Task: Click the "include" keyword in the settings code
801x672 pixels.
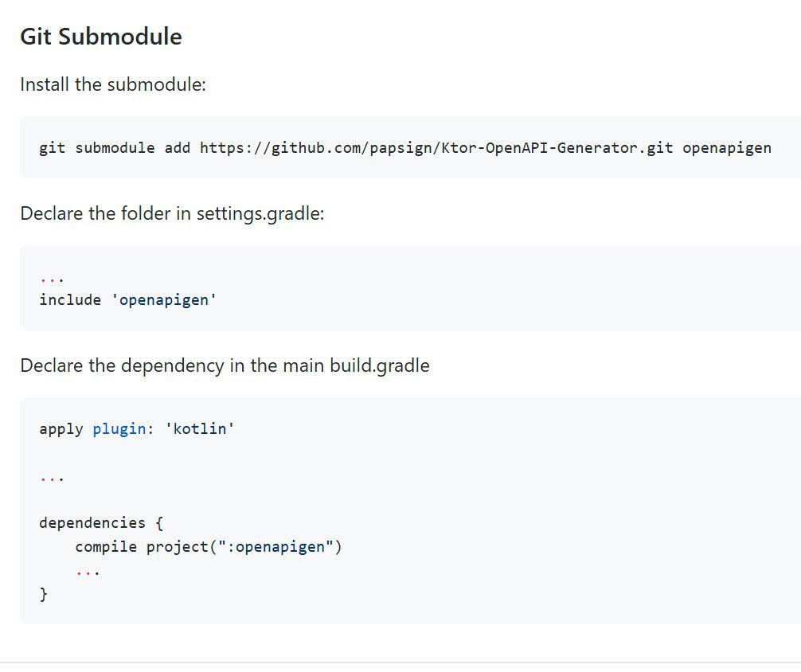Action: pos(70,299)
